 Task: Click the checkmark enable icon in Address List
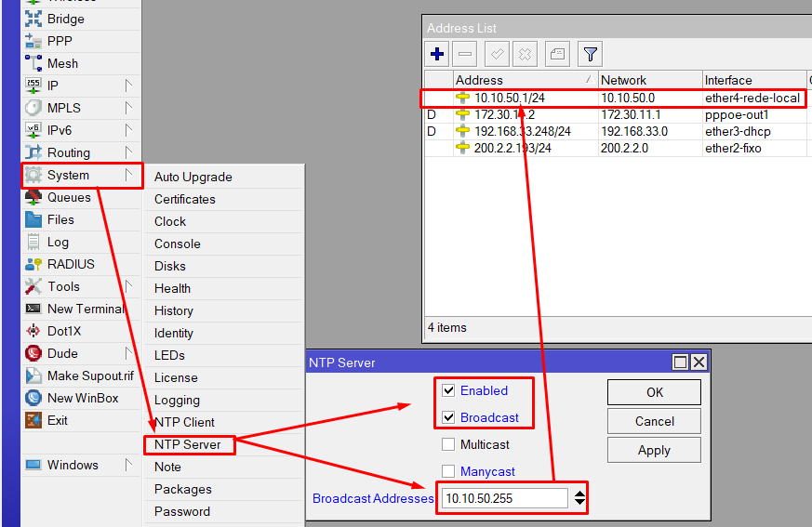[x=497, y=54]
